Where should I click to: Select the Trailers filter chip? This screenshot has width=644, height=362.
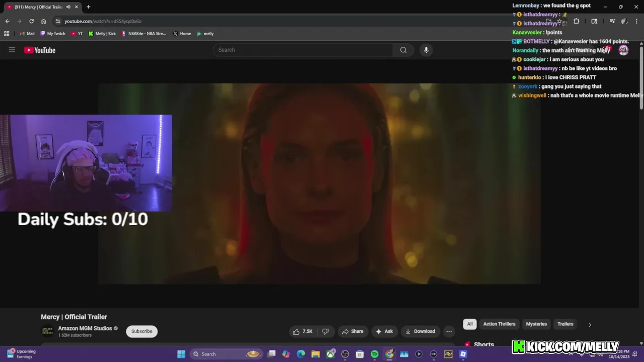click(566, 324)
